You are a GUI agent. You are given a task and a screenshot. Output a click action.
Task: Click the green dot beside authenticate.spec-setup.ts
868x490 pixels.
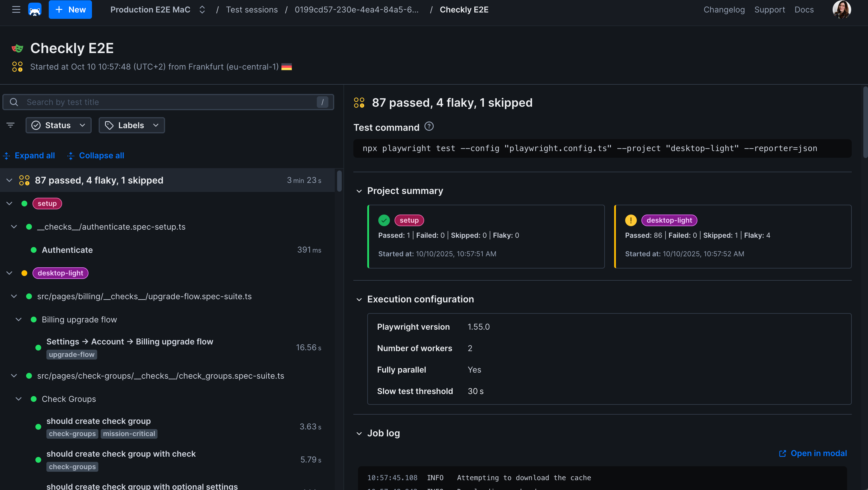(x=29, y=227)
